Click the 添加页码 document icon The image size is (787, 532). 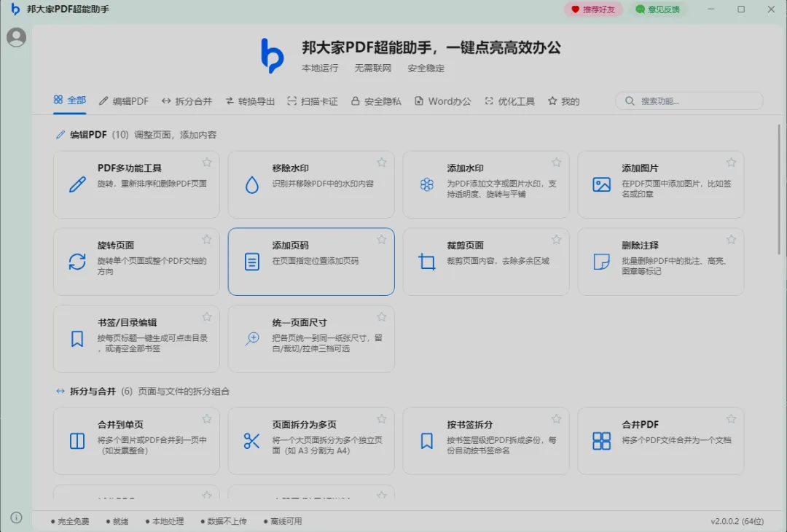[x=252, y=262]
